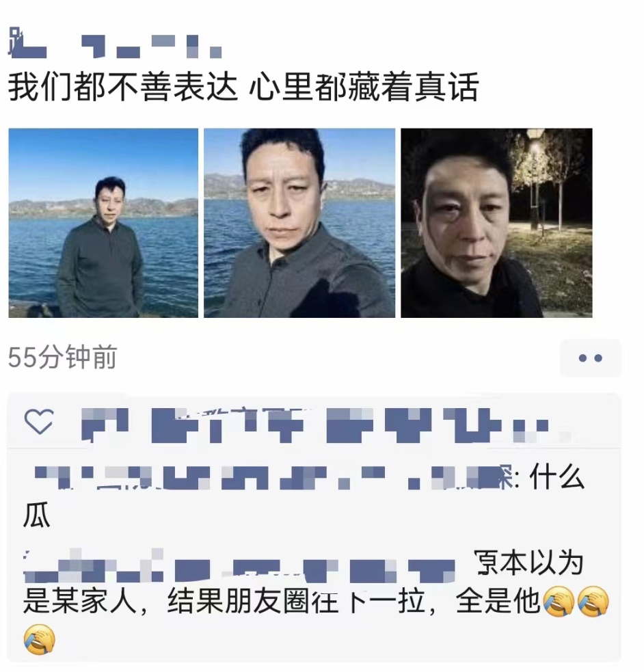Image resolution: width=644 pixels, height=672 pixels.
Task: Tap the 心里都藏着真话 part of caption
Action: [363, 87]
